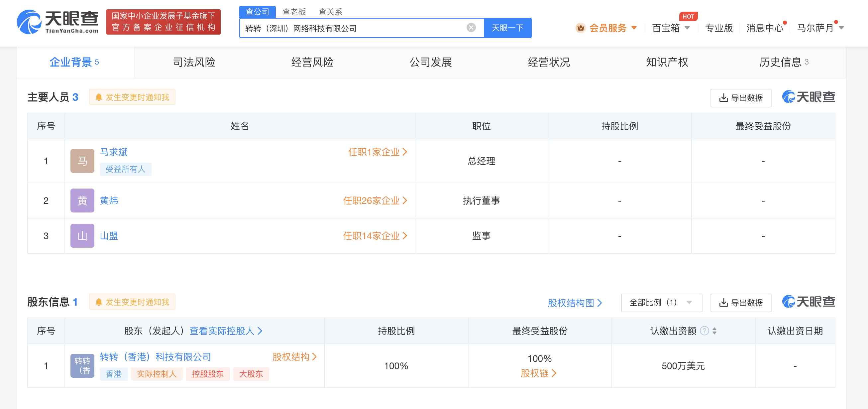Click the Tianyancha logo at top left

[58, 23]
